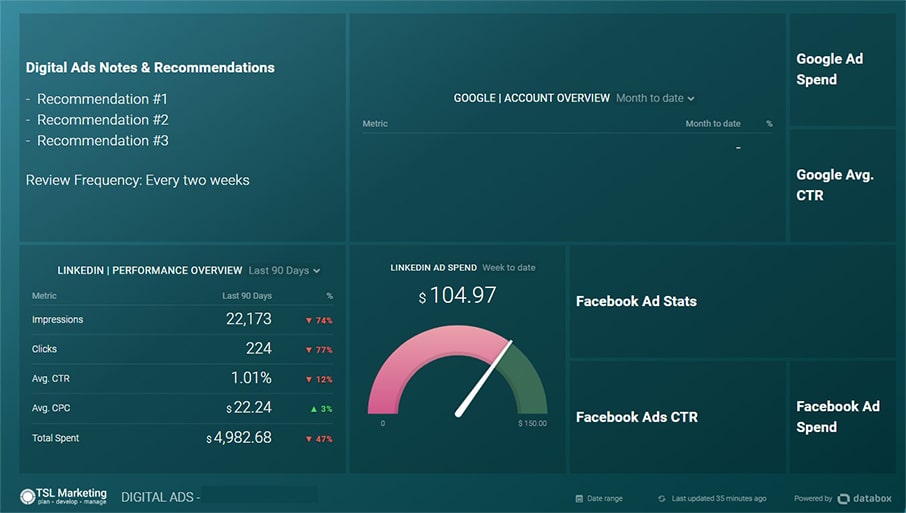
Task: Click the Clicks value 224
Action: coord(258,348)
